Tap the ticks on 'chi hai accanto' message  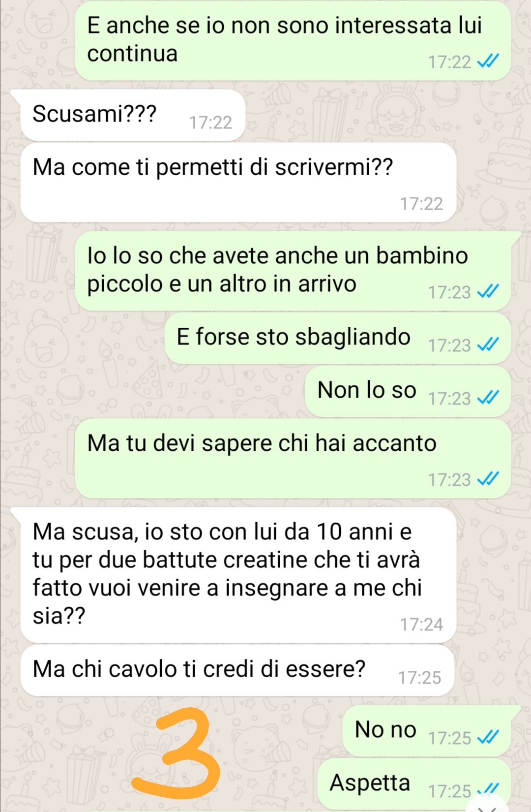coord(488,478)
